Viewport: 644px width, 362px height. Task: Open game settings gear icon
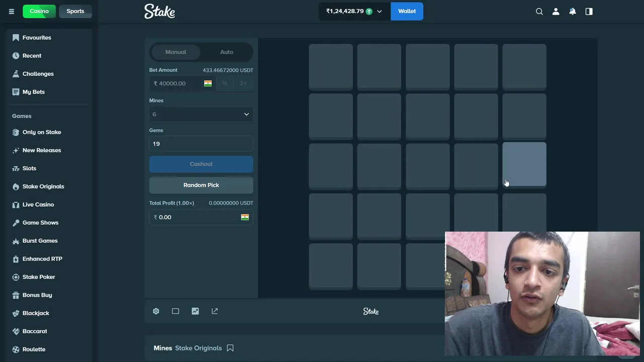[x=156, y=311]
